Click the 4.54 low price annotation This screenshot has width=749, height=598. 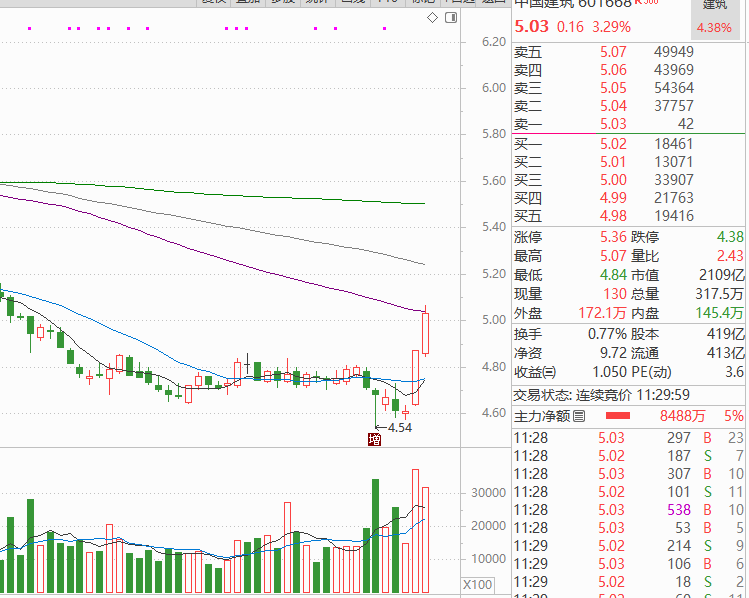coord(399,427)
